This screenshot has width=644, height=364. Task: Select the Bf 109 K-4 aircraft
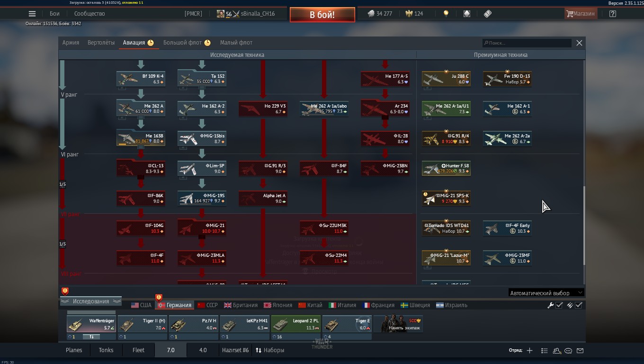(141, 79)
